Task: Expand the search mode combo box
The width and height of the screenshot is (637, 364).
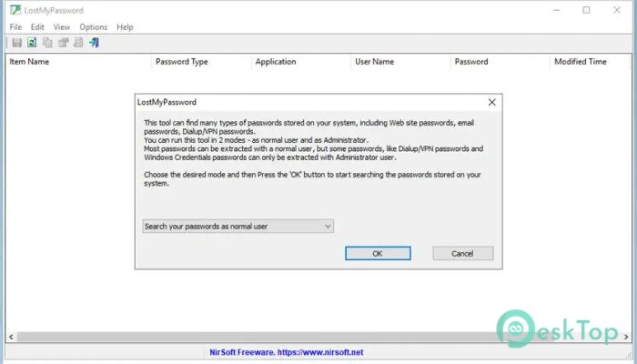Action: pos(238,227)
